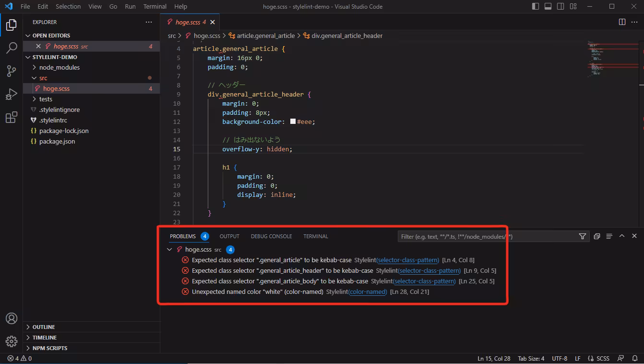Image resolution: width=644 pixels, height=364 pixels.
Task: Open the File menu
Action: click(25, 6)
